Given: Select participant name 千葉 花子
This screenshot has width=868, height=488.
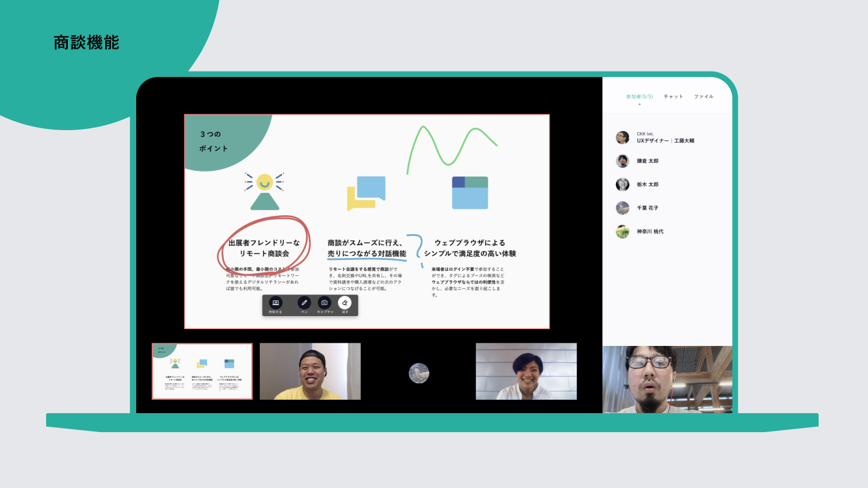Looking at the screenshot, I should click(x=648, y=208).
